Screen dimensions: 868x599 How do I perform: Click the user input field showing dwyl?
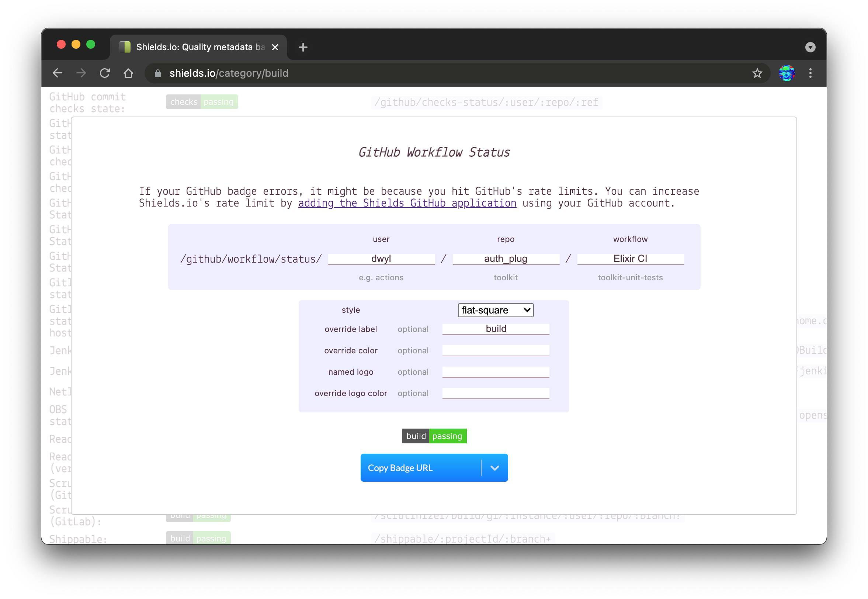click(x=381, y=257)
